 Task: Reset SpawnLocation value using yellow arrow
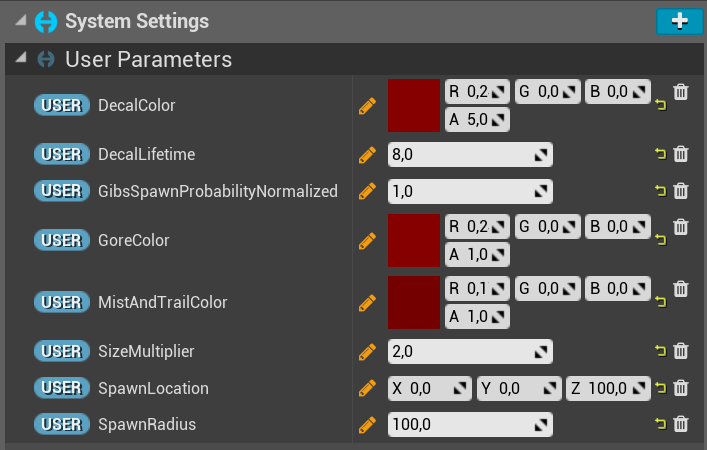661,388
